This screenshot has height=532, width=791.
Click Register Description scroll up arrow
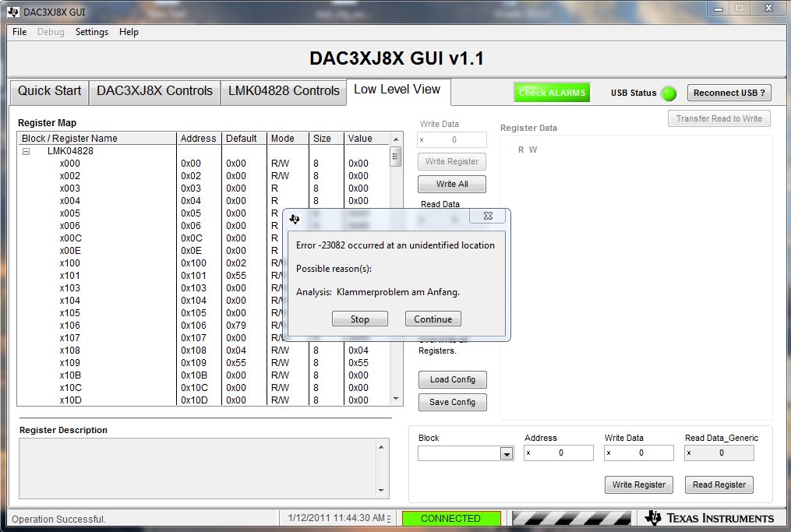(381, 447)
